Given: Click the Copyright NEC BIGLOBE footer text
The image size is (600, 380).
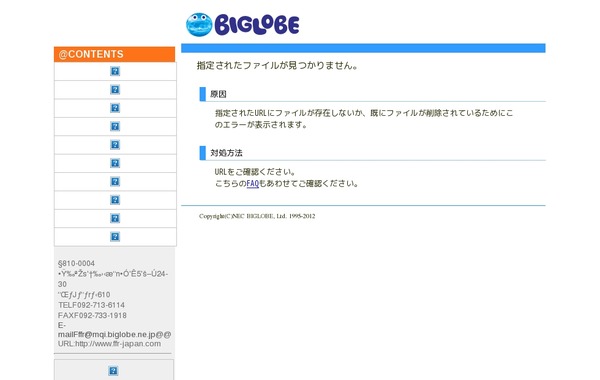Looking at the screenshot, I should (257, 216).
